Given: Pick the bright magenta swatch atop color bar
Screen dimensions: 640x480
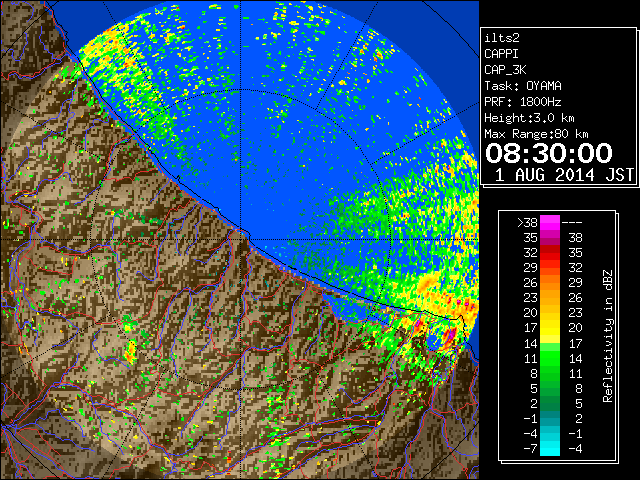Looking at the screenshot, I should pyautogui.click(x=550, y=222).
